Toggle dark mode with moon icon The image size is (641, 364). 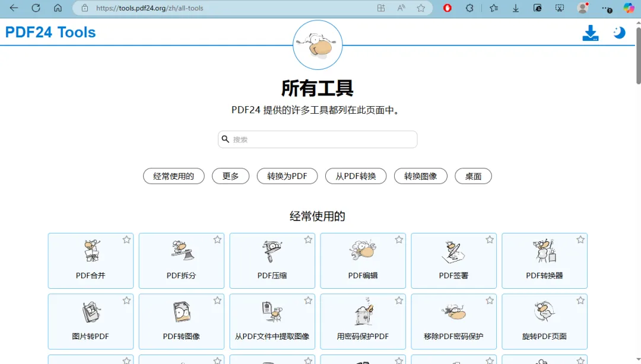619,33
